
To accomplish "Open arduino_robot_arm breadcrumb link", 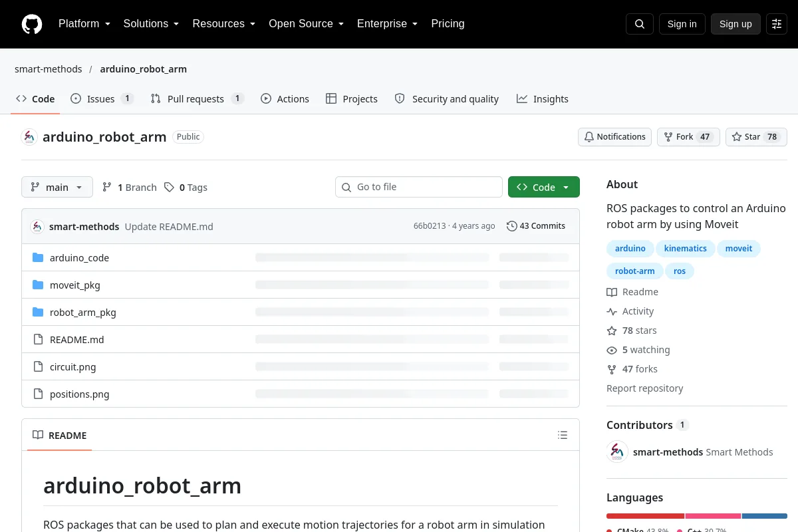I will (144, 69).
